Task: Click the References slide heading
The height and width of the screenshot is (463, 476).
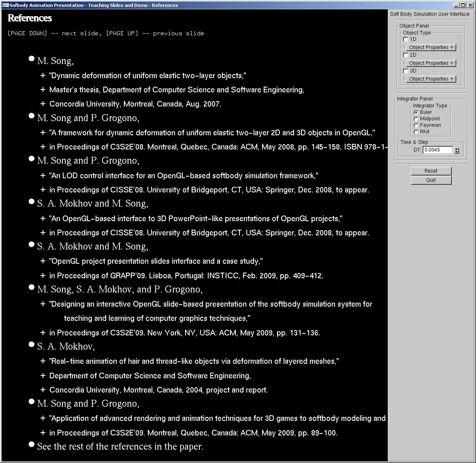Action: tap(30, 18)
